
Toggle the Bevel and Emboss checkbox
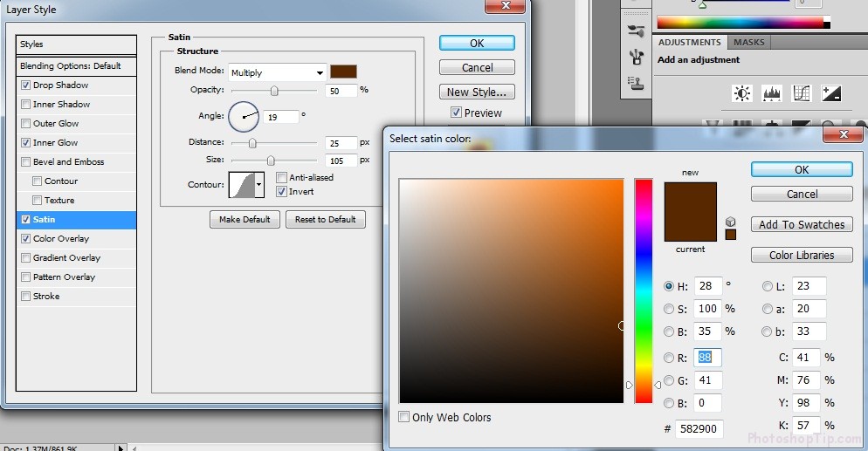[25, 162]
